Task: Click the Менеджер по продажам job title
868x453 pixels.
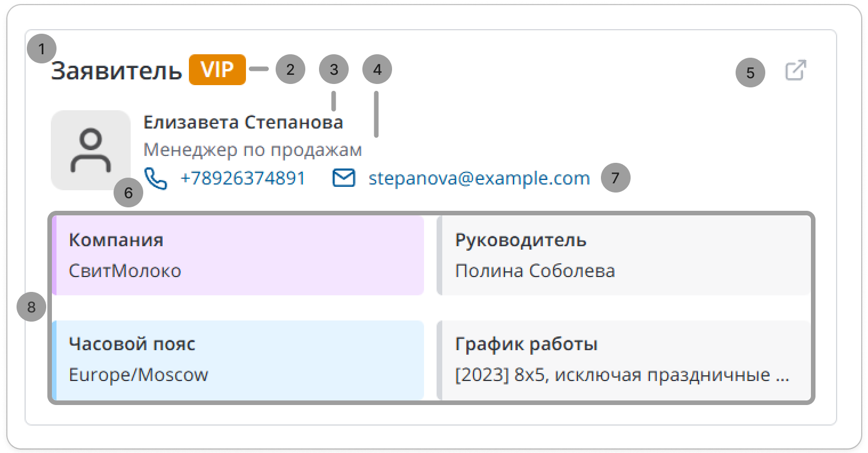Action: [x=252, y=150]
